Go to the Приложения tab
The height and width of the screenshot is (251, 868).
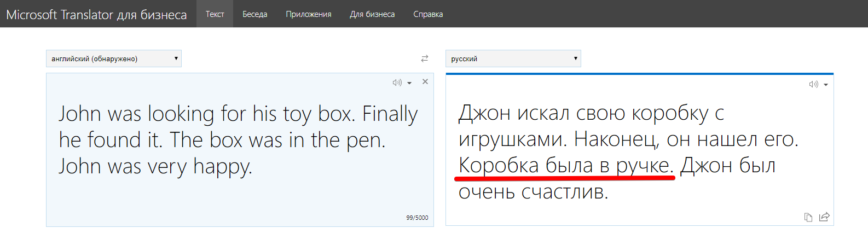point(309,14)
